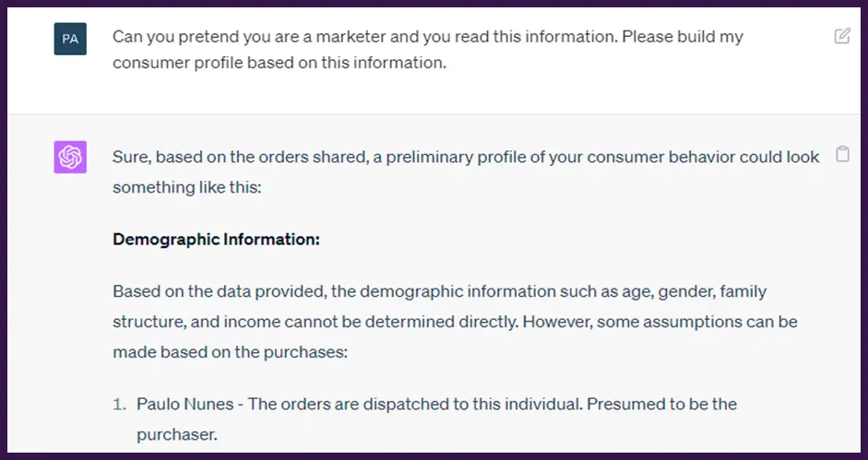Click the "Demographic Information:" bold heading

tap(216, 240)
